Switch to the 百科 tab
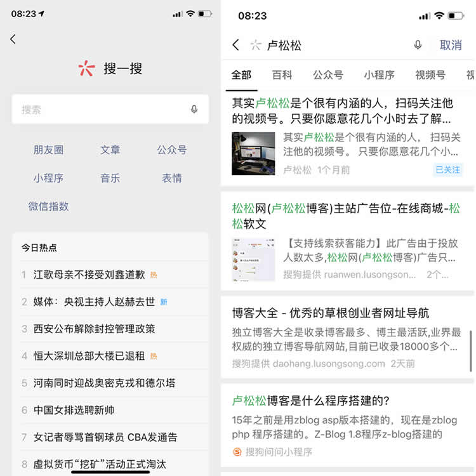 click(282, 75)
